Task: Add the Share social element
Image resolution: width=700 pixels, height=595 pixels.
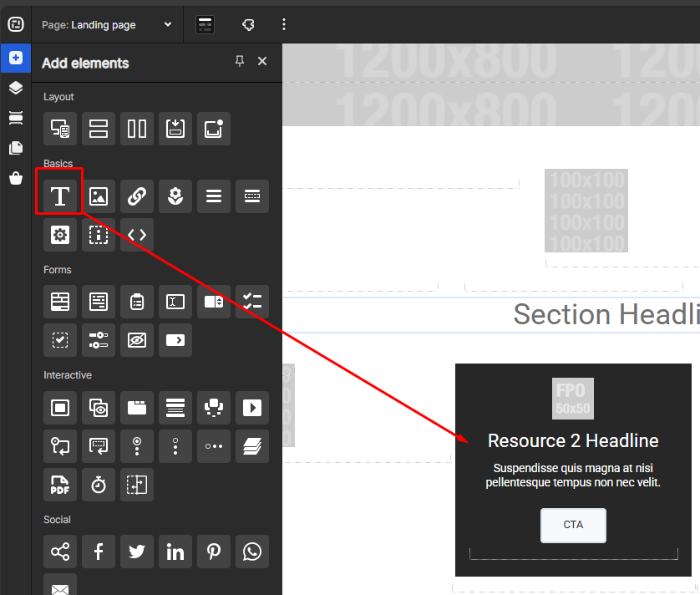Action: click(x=60, y=552)
